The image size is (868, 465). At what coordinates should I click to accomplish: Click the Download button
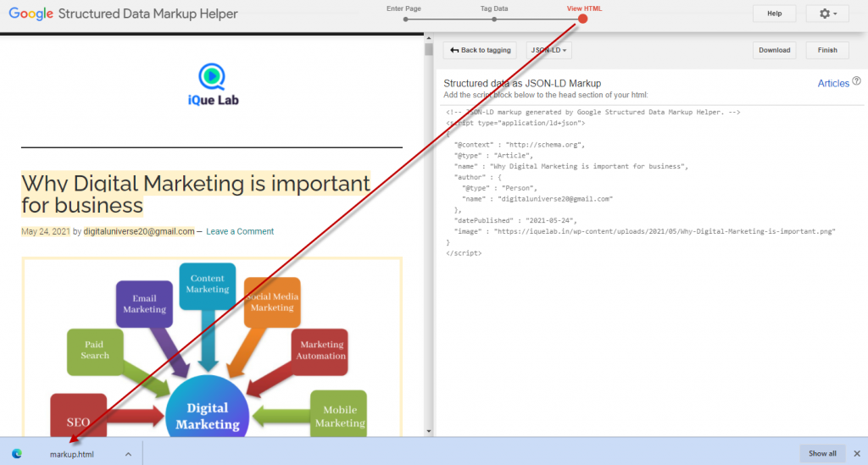pos(774,50)
